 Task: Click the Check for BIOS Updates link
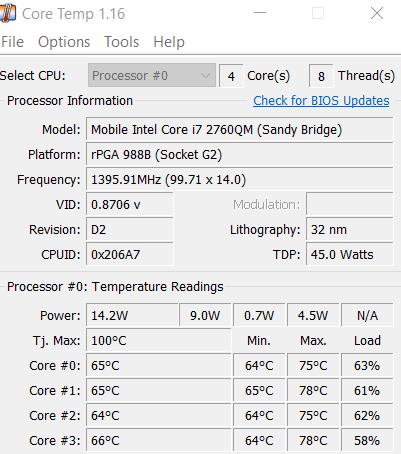[321, 100]
